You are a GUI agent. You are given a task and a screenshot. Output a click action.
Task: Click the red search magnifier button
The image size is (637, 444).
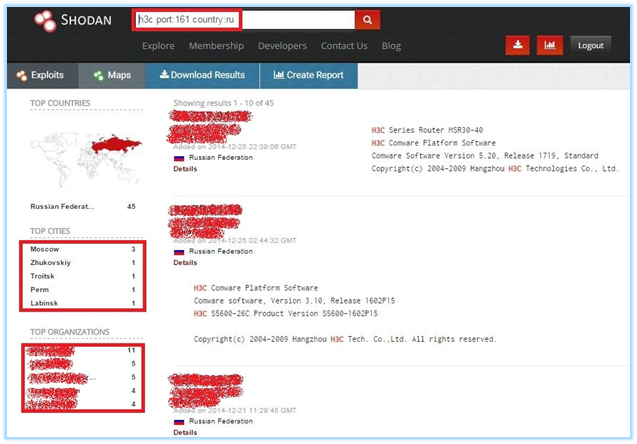(x=369, y=20)
